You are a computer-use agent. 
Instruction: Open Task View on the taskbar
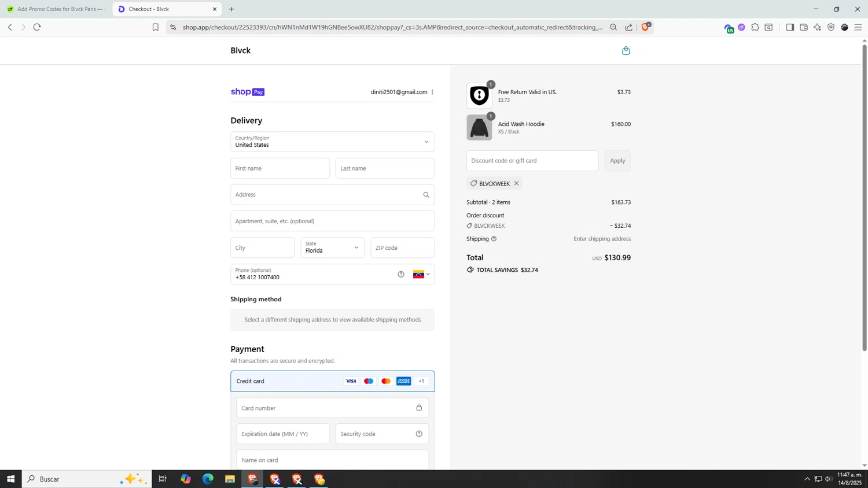[163, 479]
